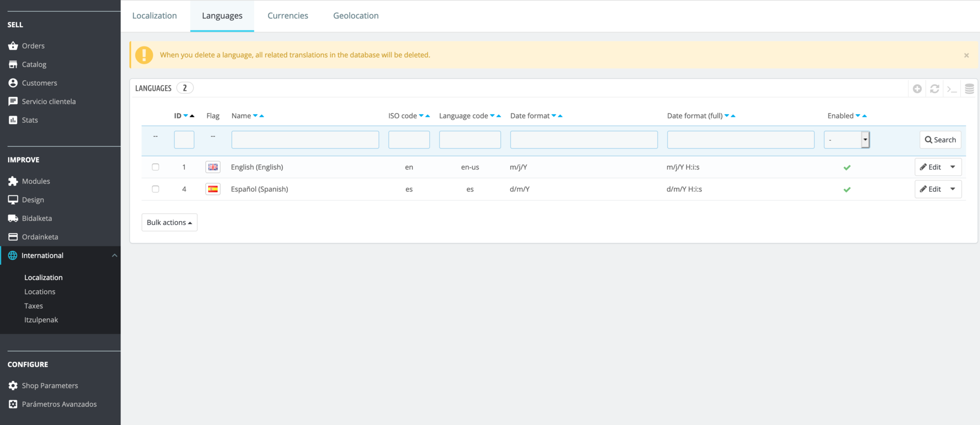This screenshot has height=425, width=980.
Task: Open Bulk actions dropdown menu
Action: tap(169, 222)
